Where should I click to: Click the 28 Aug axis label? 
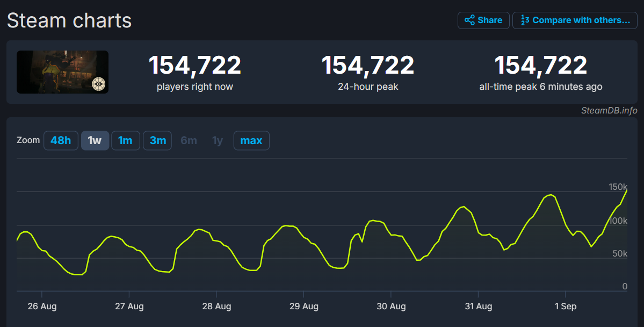click(216, 307)
